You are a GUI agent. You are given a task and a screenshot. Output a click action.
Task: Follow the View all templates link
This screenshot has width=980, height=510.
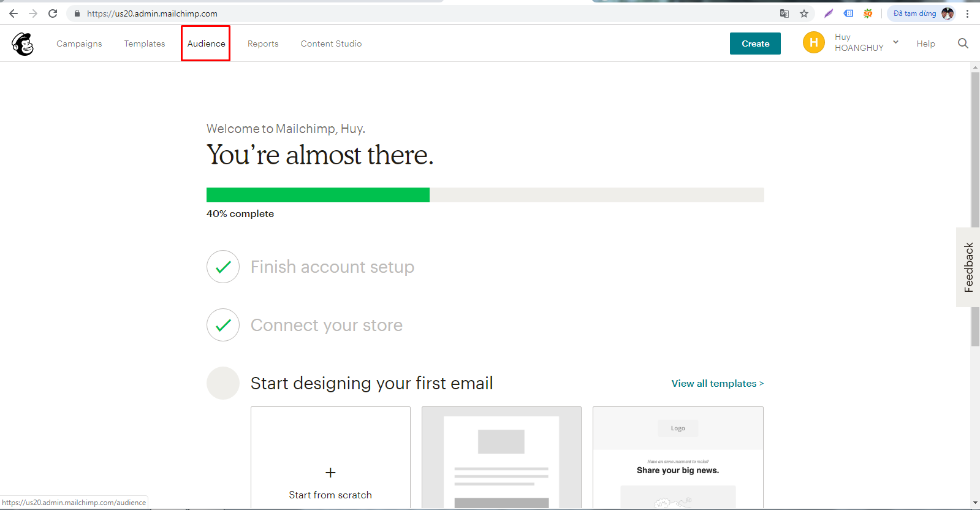(x=718, y=383)
